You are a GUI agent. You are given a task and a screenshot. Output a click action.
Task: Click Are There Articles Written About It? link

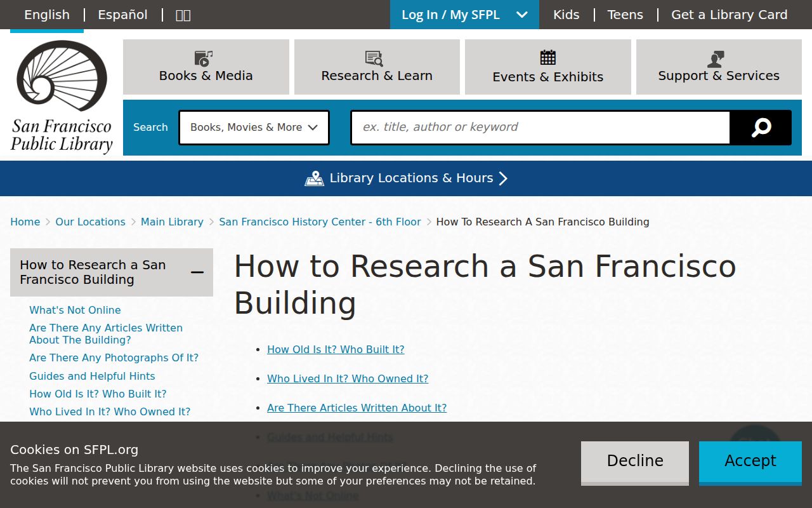tap(357, 408)
